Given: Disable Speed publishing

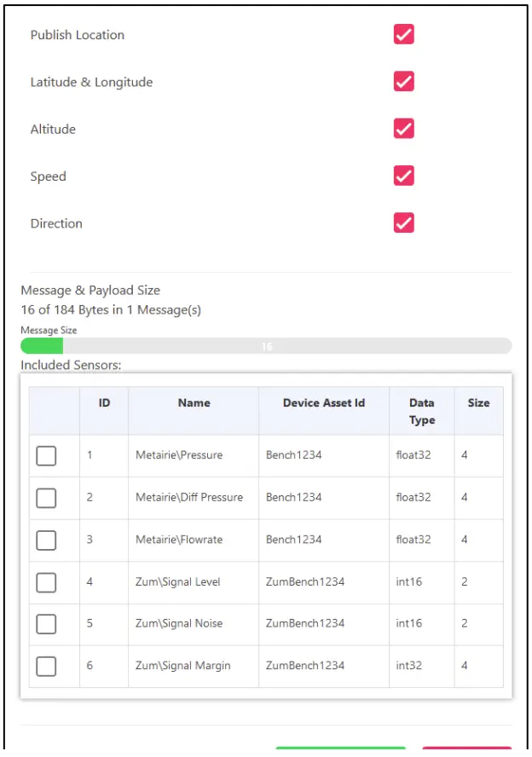Looking at the screenshot, I should tap(403, 176).
